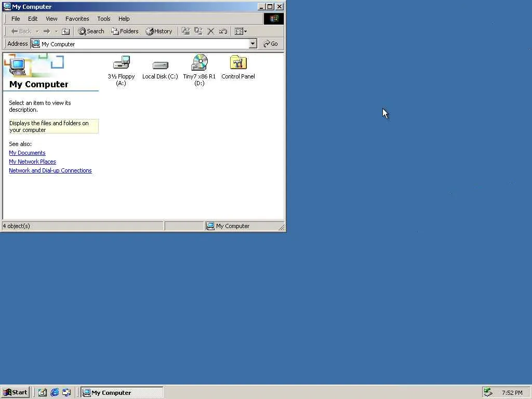Click the Forward arrow toolbar button
The width and height of the screenshot is (532, 399).
click(x=47, y=31)
